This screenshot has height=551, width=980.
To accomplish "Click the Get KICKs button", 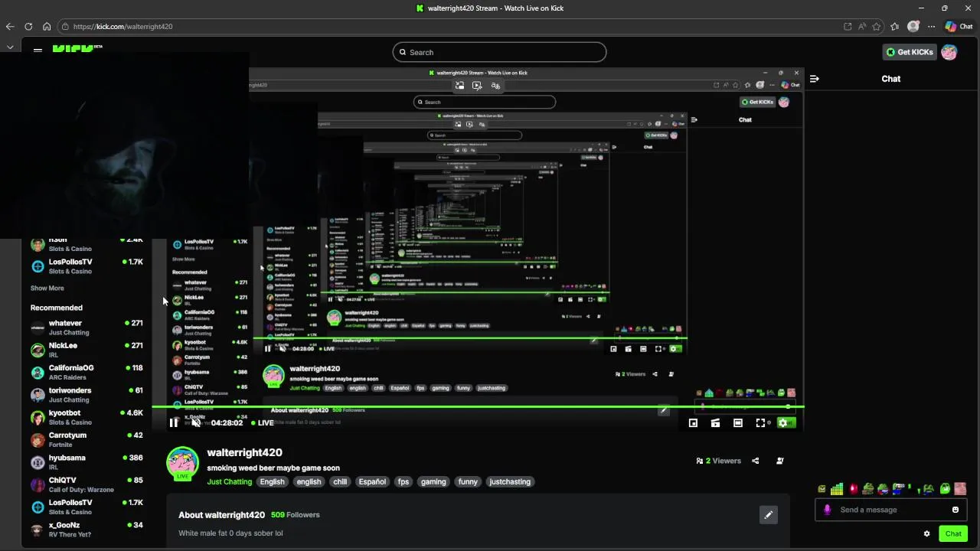I will coord(910,52).
